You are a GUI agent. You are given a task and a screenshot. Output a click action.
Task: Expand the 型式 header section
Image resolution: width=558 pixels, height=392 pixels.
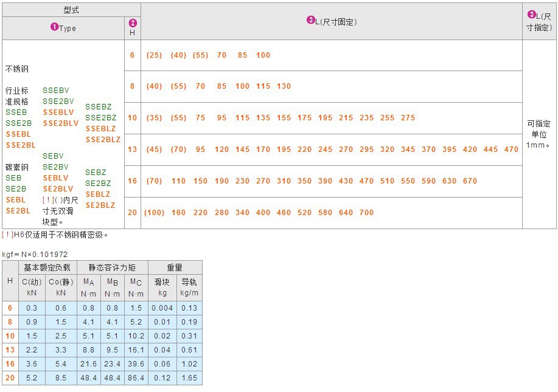click(x=71, y=9)
